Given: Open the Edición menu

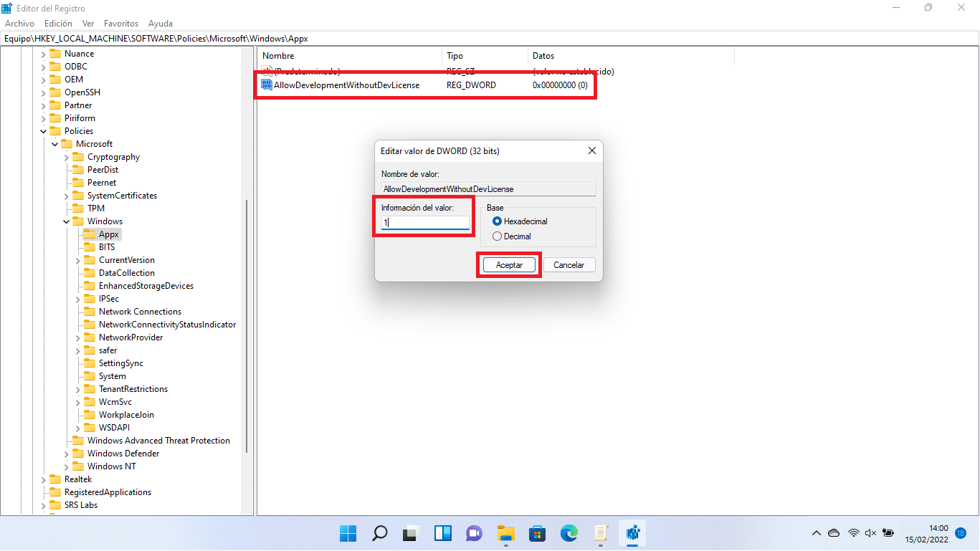Looking at the screenshot, I should 58,24.
